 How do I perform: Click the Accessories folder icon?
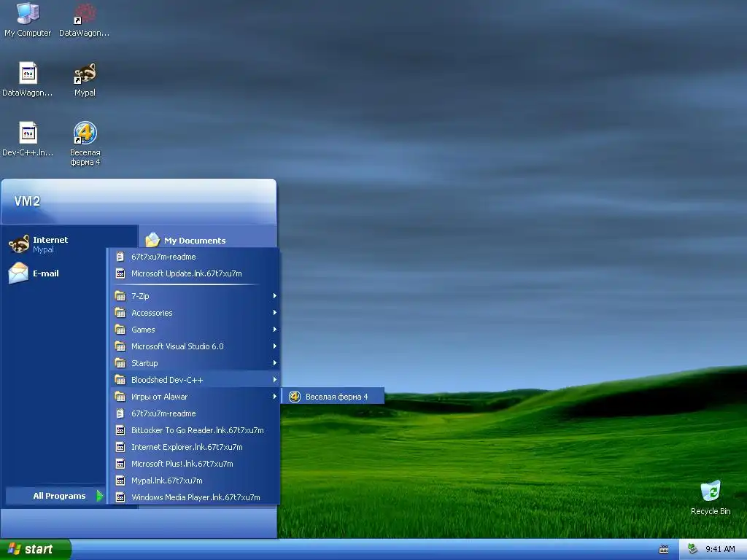click(x=120, y=312)
